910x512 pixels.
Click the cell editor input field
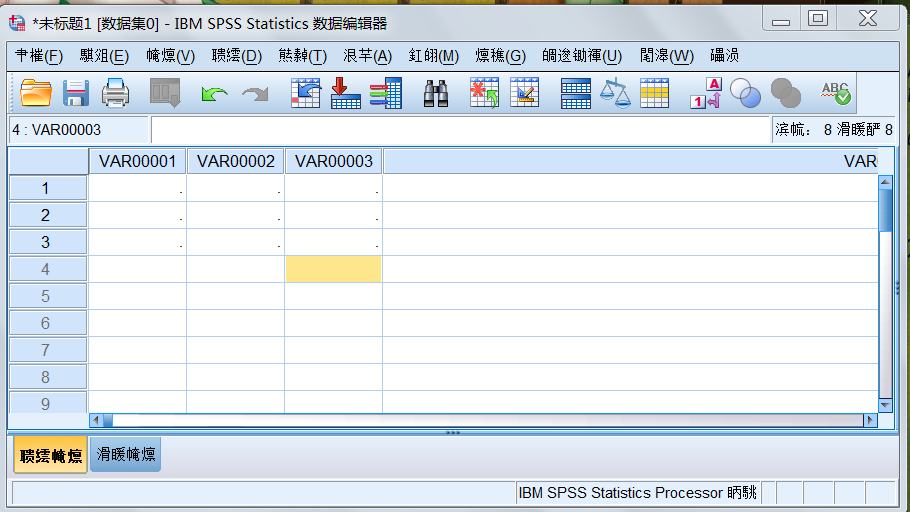coord(460,129)
